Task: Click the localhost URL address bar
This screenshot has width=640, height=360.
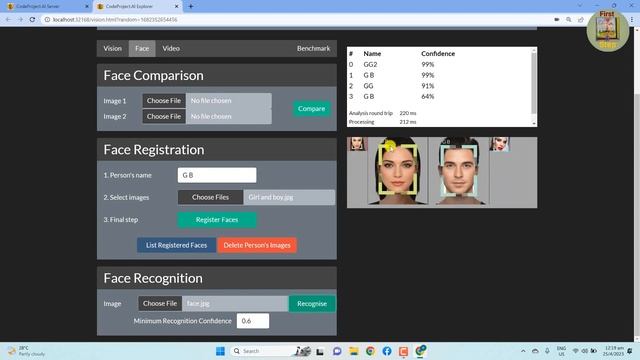Action: [x=115, y=19]
